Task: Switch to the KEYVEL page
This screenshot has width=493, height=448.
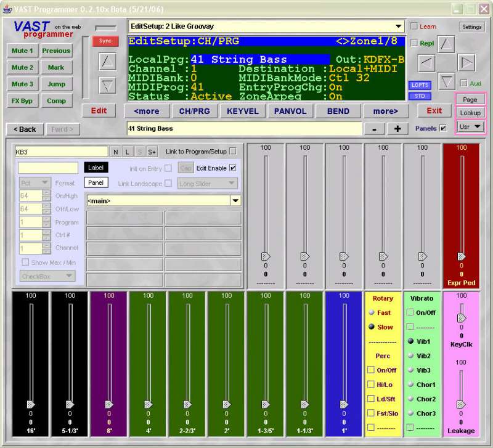Action: click(x=243, y=111)
